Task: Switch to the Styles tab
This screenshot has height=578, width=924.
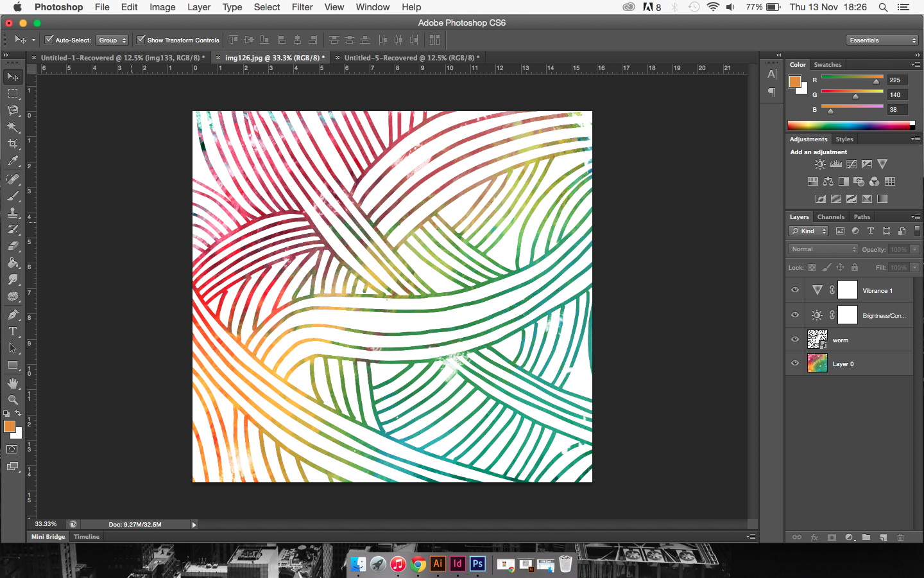Action: pyautogui.click(x=844, y=139)
